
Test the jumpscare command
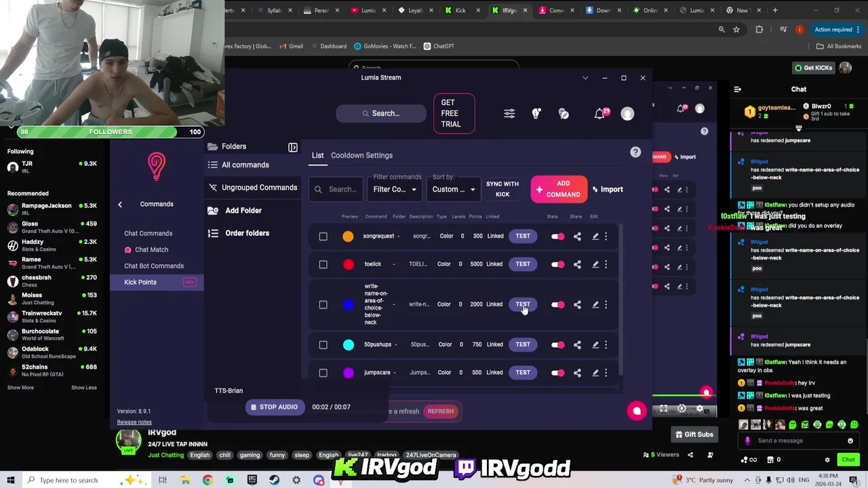523,372
